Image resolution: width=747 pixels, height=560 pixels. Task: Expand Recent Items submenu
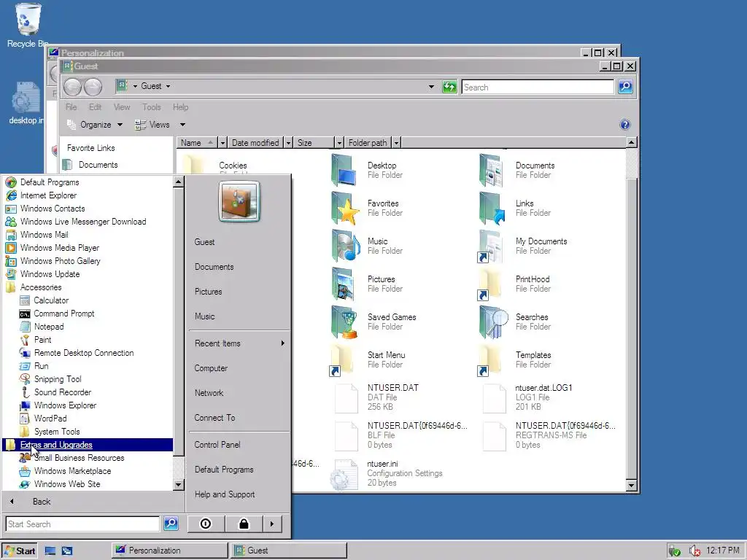(x=239, y=343)
